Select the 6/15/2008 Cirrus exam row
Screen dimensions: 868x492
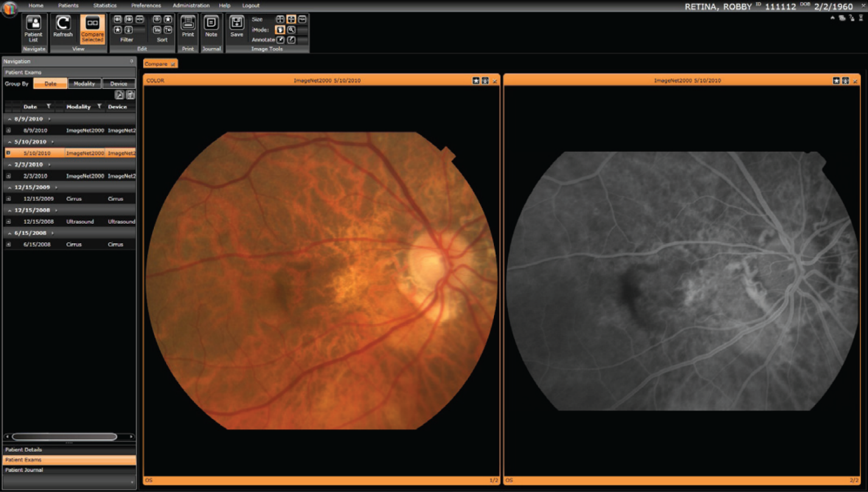point(70,244)
